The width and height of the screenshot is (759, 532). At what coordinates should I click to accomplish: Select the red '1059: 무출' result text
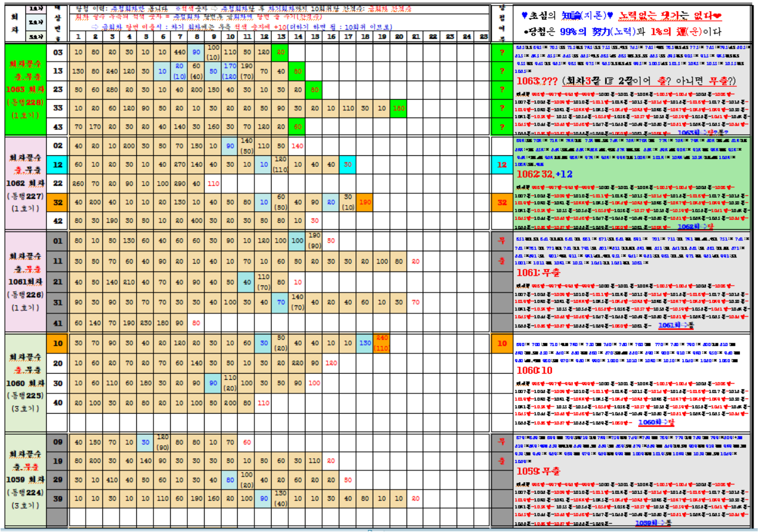point(537,472)
